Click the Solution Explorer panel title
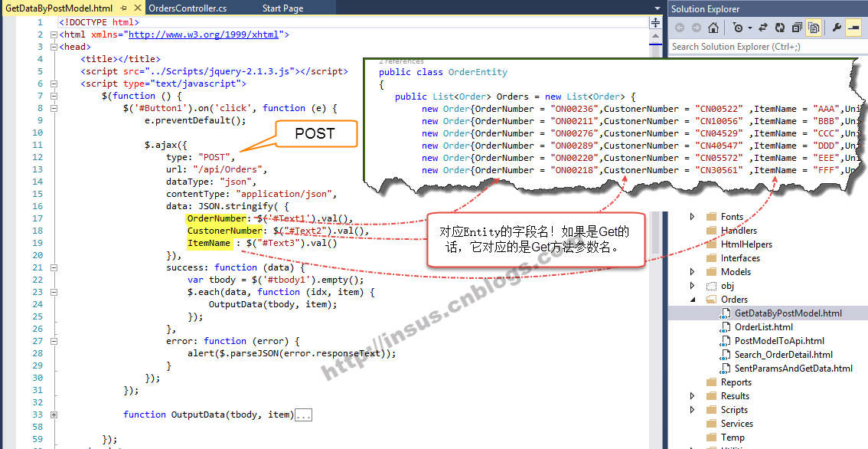Viewport: 868px width, 449px height. point(705,9)
